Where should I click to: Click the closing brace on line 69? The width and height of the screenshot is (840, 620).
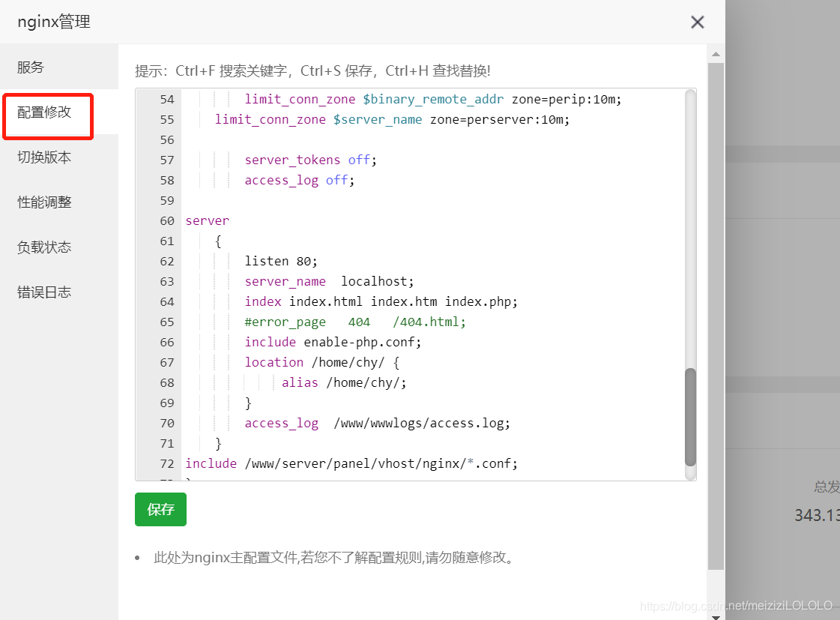[x=248, y=403]
